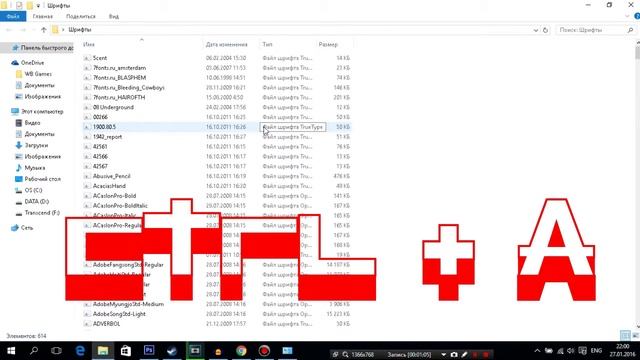
Task: Open Task View on taskbar
Action: point(56,351)
